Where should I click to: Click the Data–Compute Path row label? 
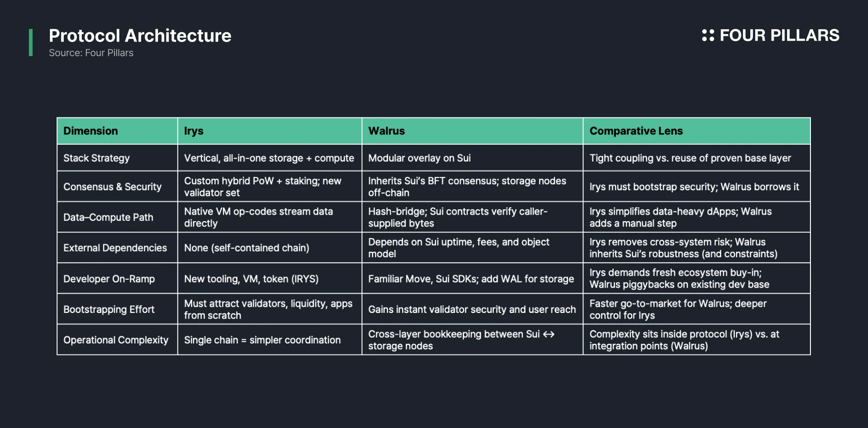(108, 217)
